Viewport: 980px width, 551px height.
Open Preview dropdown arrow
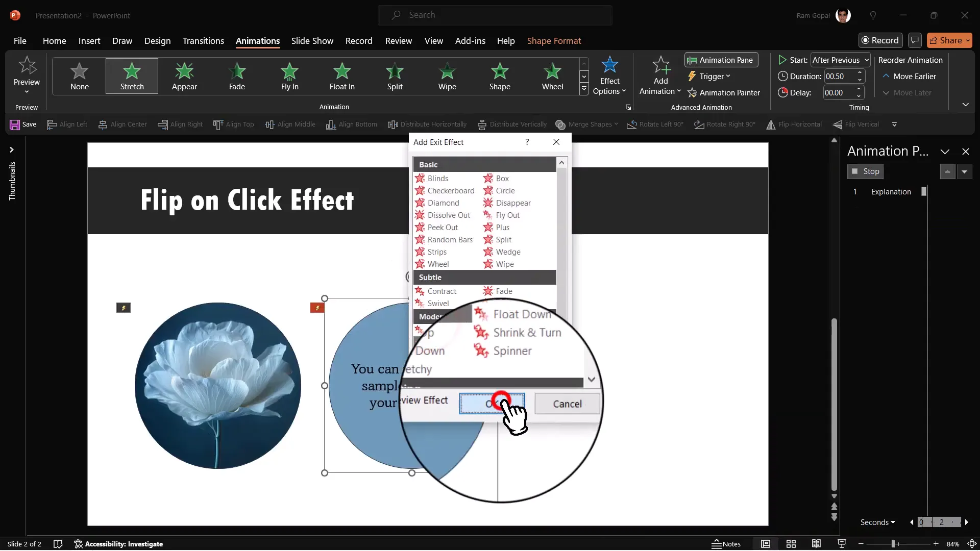(27, 92)
